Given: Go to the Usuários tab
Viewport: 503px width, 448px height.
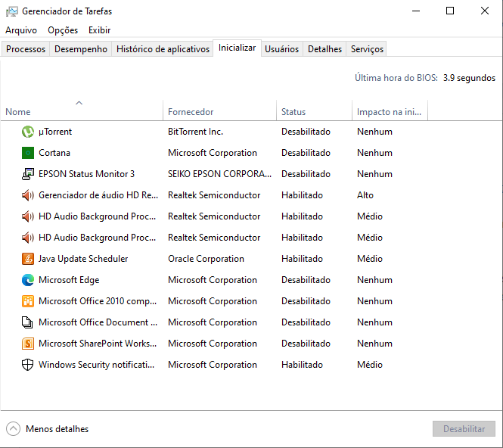Looking at the screenshot, I should tap(281, 49).
